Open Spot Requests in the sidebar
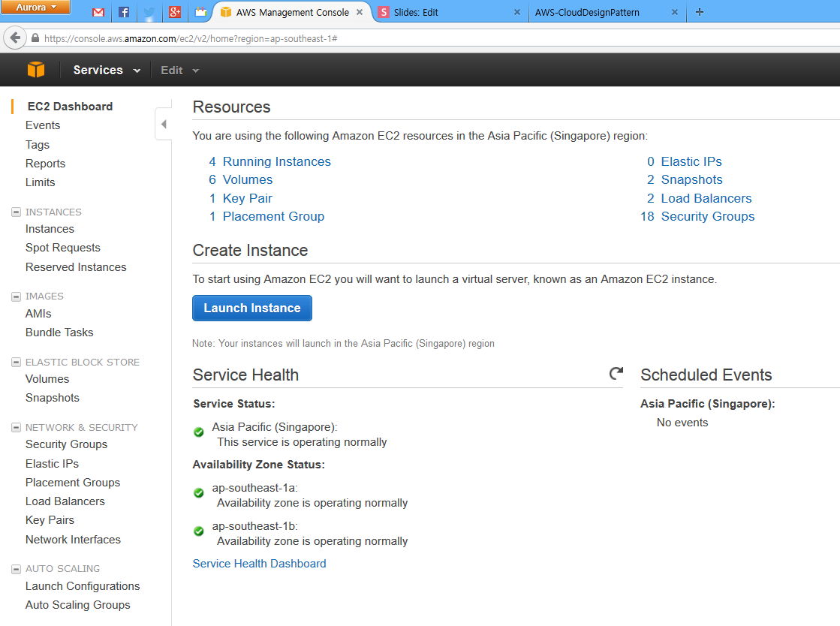840x626 pixels. 62,248
